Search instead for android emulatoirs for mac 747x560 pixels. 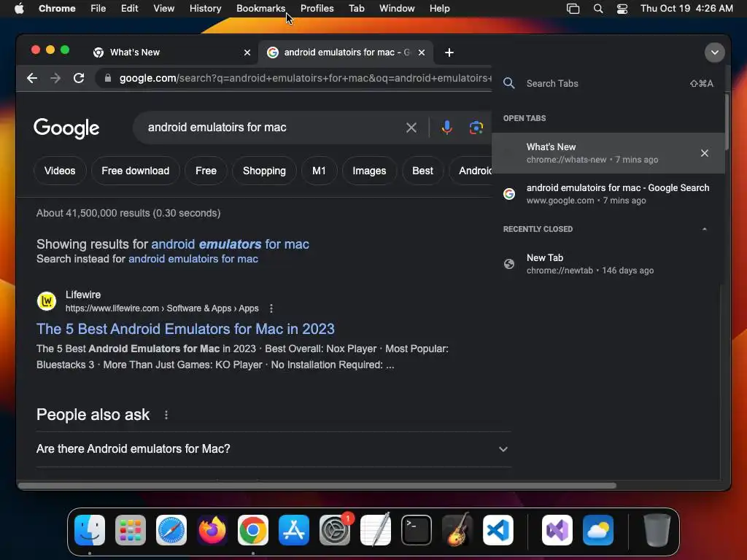point(193,259)
